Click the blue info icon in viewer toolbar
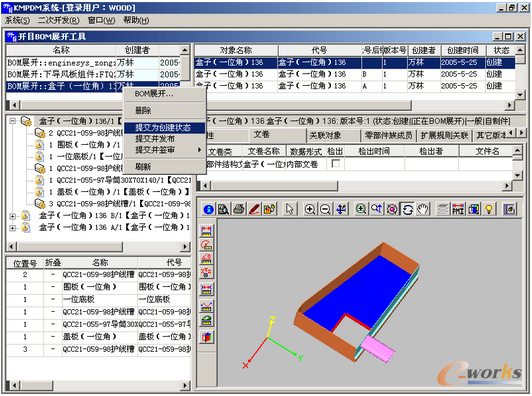Screen dimensions: 532x396 [209, 209]
